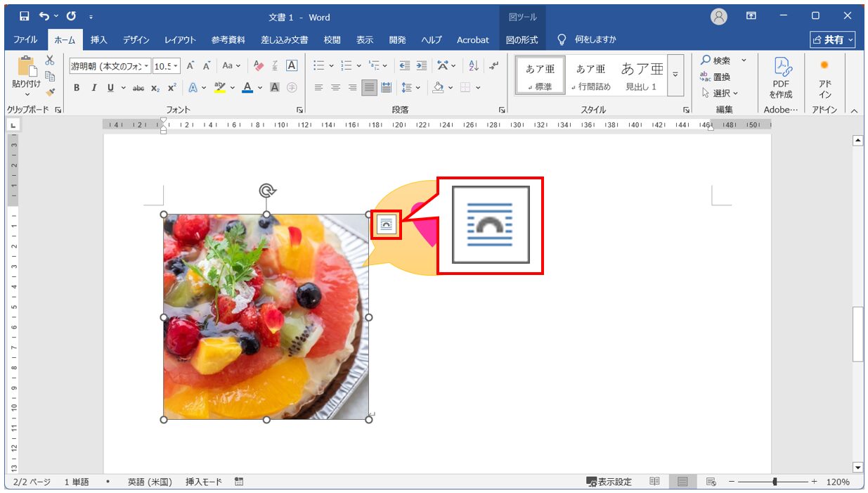Expand the styles gallery
The image size is (868, 493).
(675, 77)
